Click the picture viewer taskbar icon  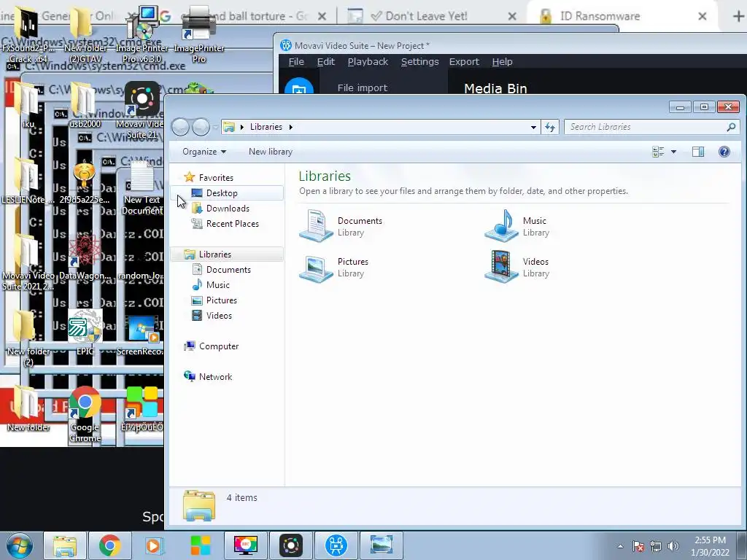click(381, 545)
